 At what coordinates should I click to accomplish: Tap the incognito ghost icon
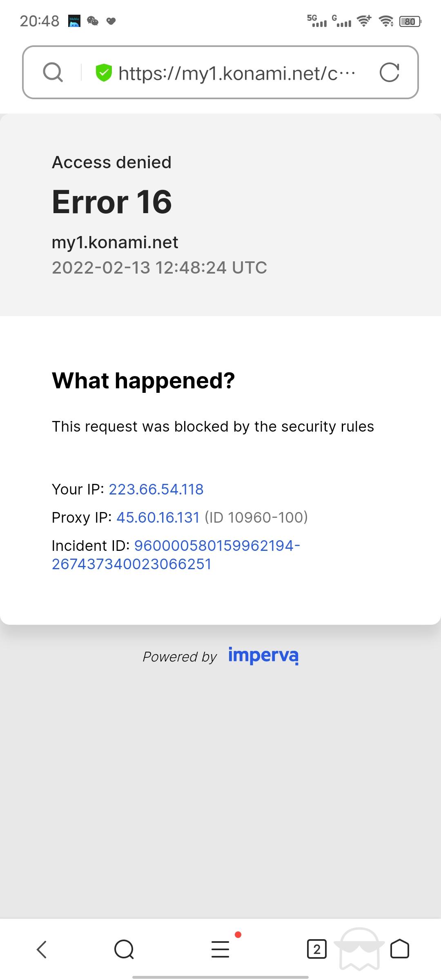tap(359, 949)
